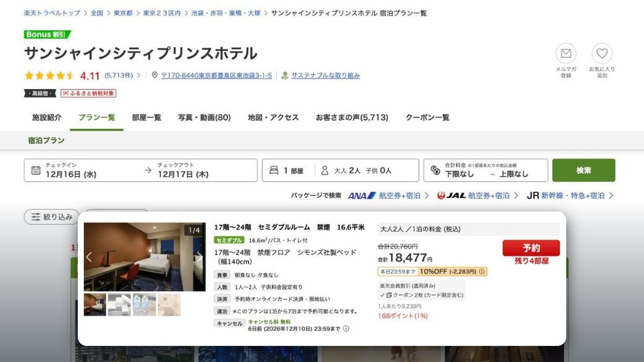Viewport: 644px width, 362px height.
Task: Click the ANA logo in package search
Action: pyautogui.click(x=362, y=196)
